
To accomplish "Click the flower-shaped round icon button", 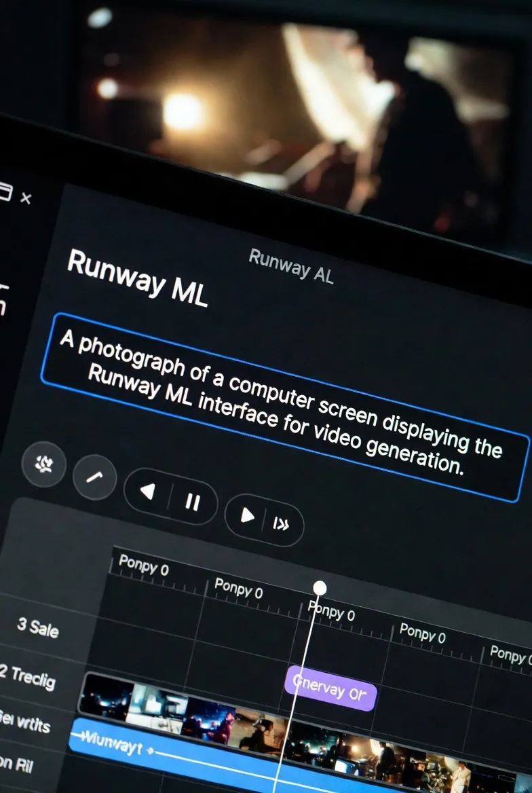I will point(44,464).
